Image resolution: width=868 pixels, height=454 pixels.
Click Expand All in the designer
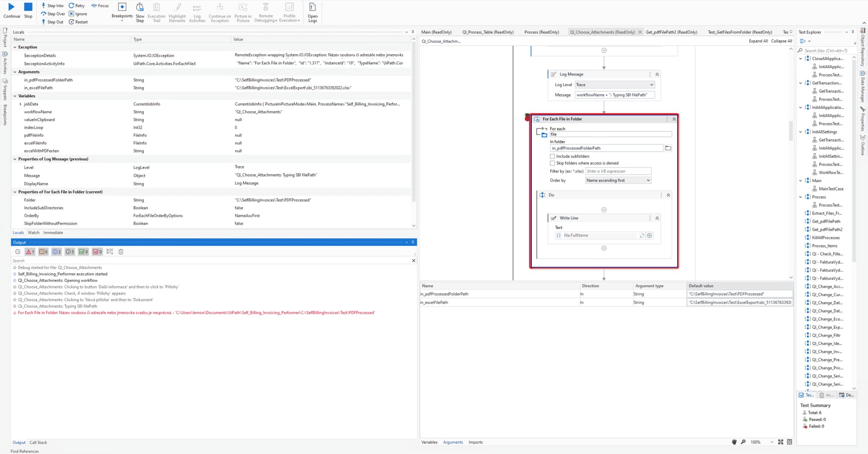tap(758, 41)
